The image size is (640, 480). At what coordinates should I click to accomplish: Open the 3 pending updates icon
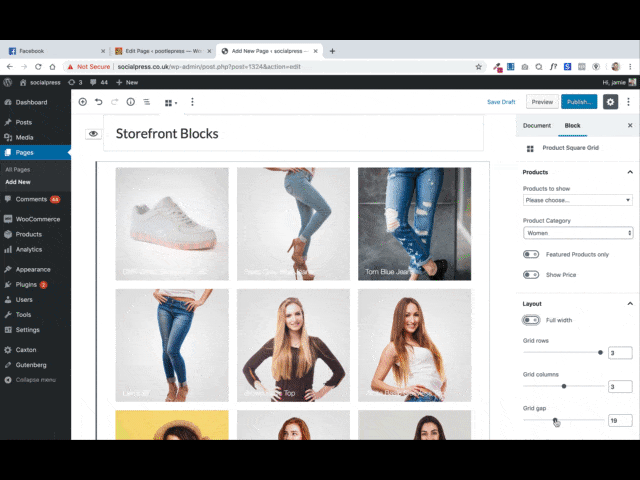coord(75,82)
